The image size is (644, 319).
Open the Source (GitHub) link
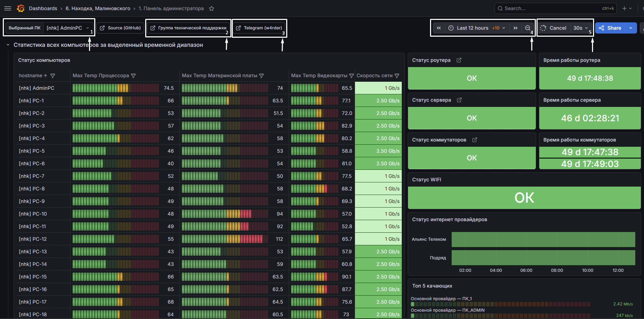[x=120, y=28]
